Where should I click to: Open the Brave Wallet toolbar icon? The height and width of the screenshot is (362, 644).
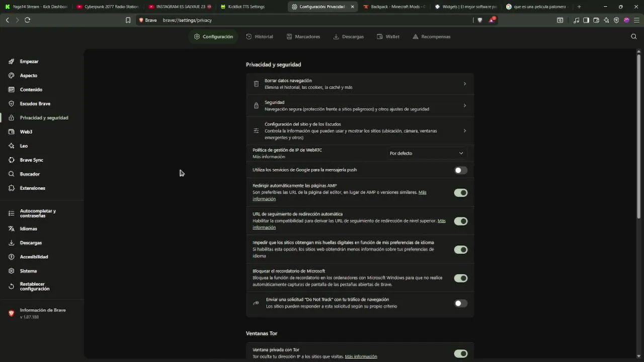click(596, 20)
